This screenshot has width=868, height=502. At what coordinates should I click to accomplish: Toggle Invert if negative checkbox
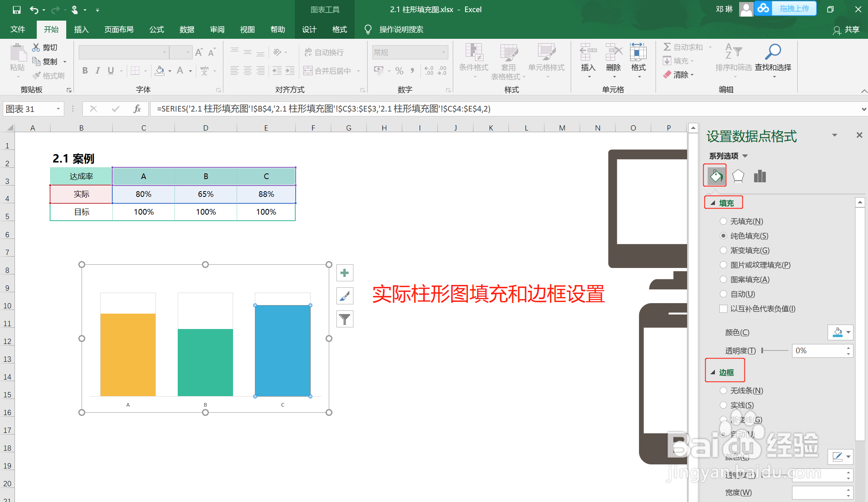723,309
